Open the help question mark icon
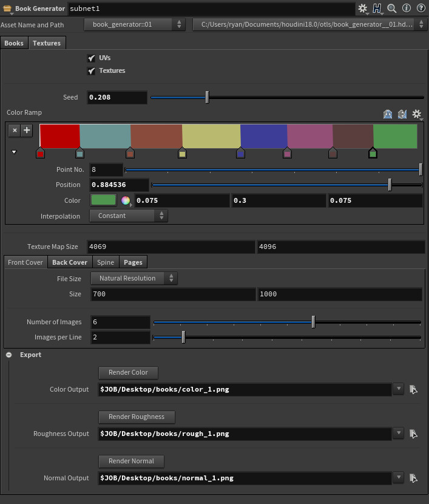Screen dimensions: 429x504 tap(421, 9)
